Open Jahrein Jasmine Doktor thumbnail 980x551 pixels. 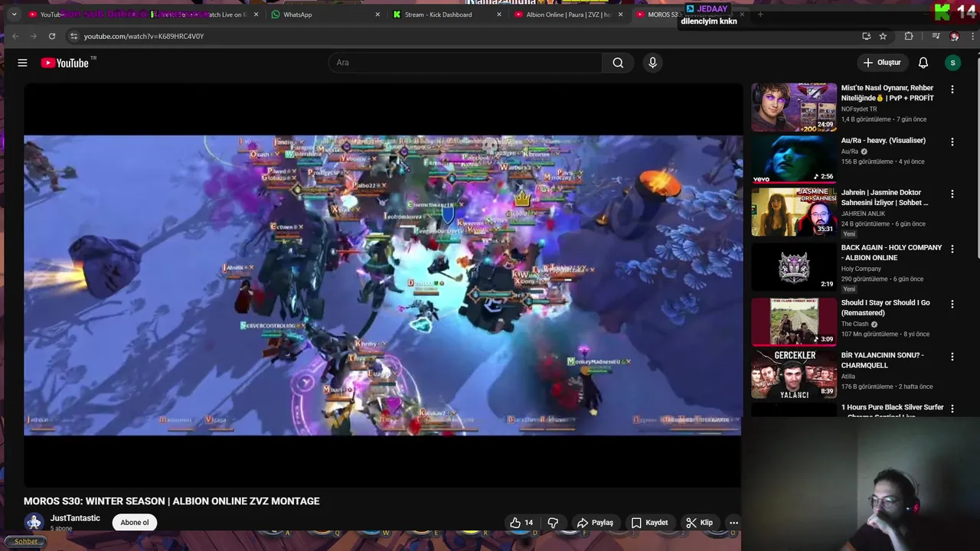click(794, 212)
